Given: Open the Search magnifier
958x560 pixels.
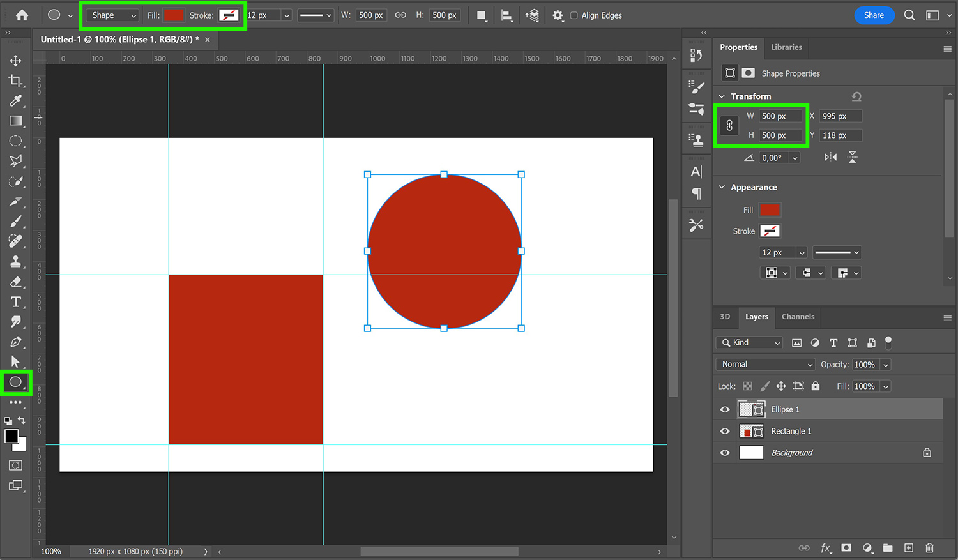Looking at the screenshot, I should (x=909, y=15).
